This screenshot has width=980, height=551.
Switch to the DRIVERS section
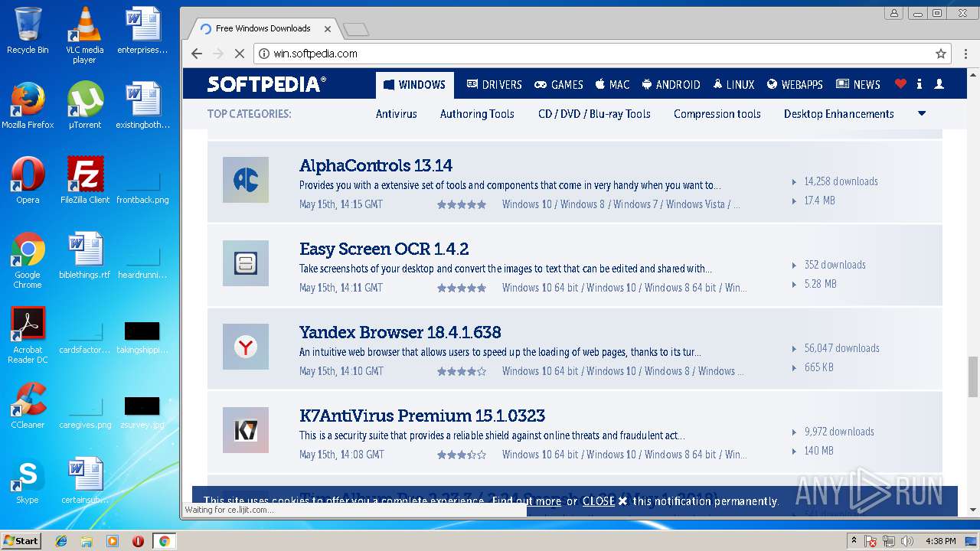click(495, 85)
